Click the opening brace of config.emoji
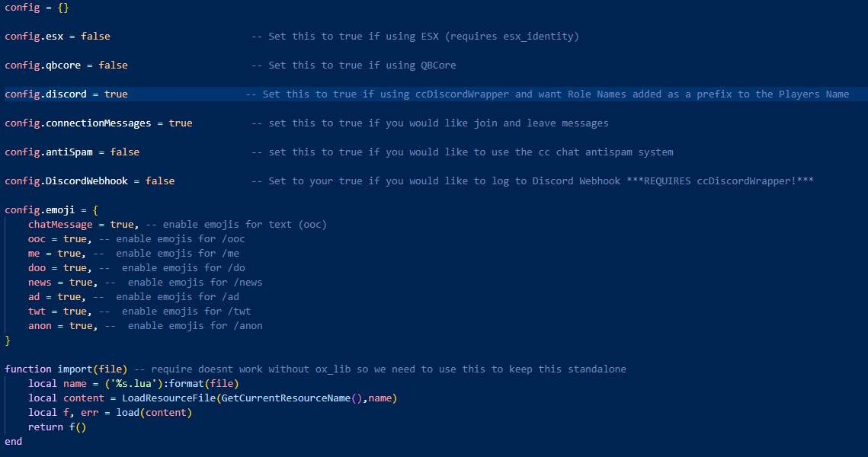The width and height of the screenshot is (868, 457). (95, 210)
